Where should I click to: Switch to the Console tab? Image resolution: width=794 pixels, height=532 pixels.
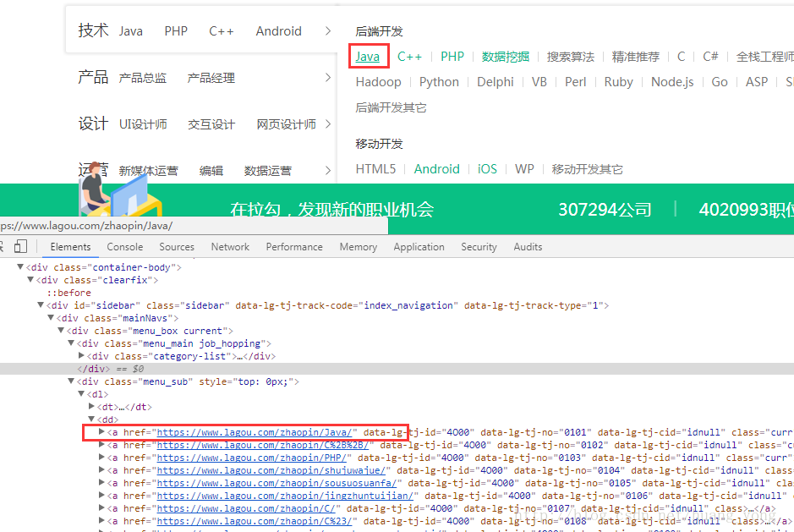pyautogui.click(x=124, y=247)
